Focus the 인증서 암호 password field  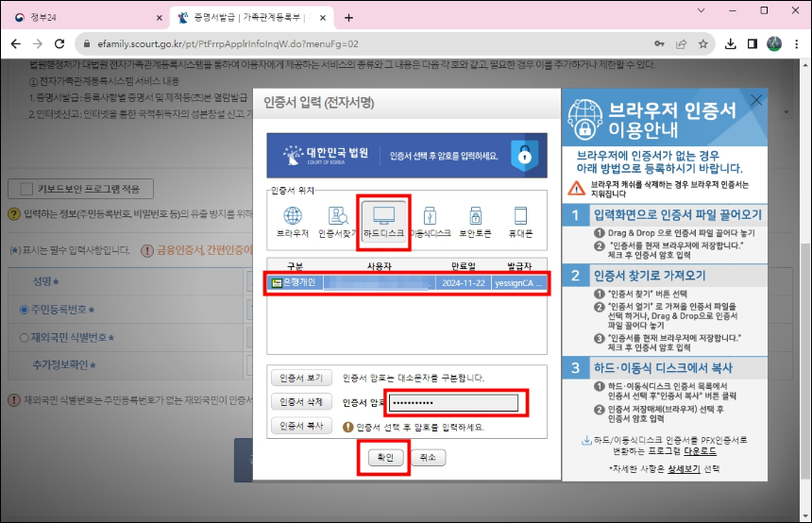click(x=453, y=403)
